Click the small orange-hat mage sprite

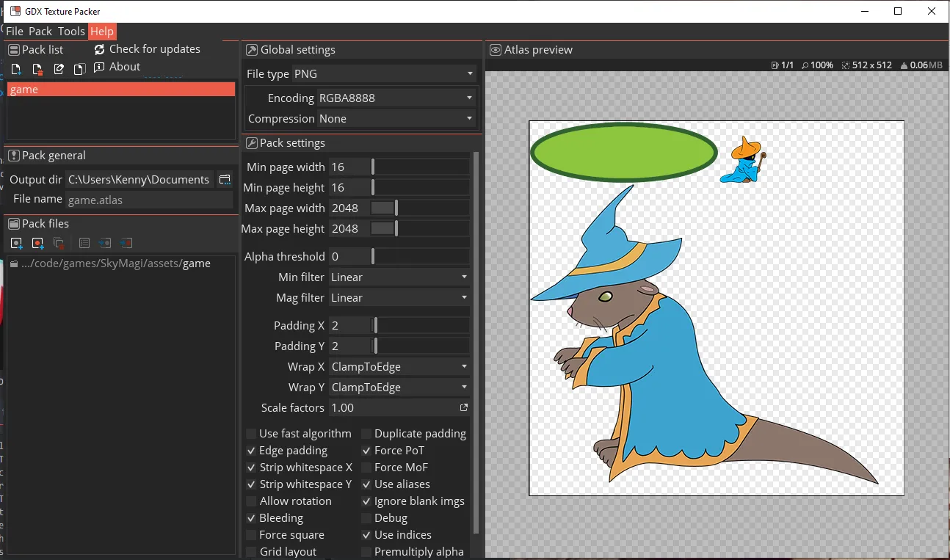point(744,159)
